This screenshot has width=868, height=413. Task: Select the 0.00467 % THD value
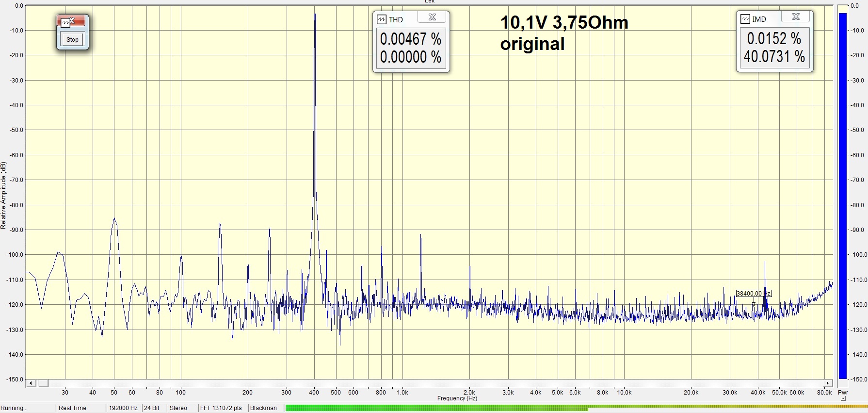(411, 39)
